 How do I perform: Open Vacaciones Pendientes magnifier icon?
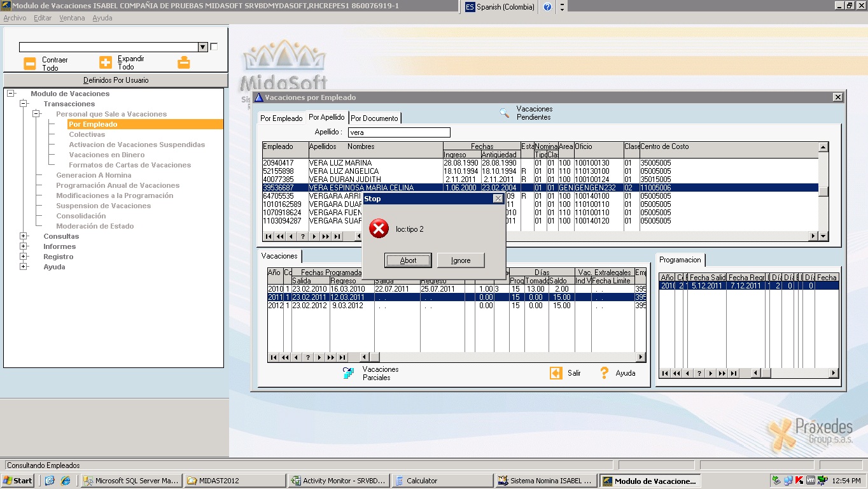505,113
